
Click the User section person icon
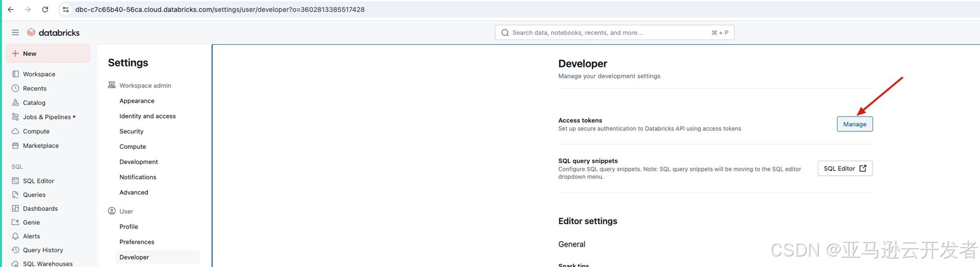pyautogui.click(x=111, y=211)
